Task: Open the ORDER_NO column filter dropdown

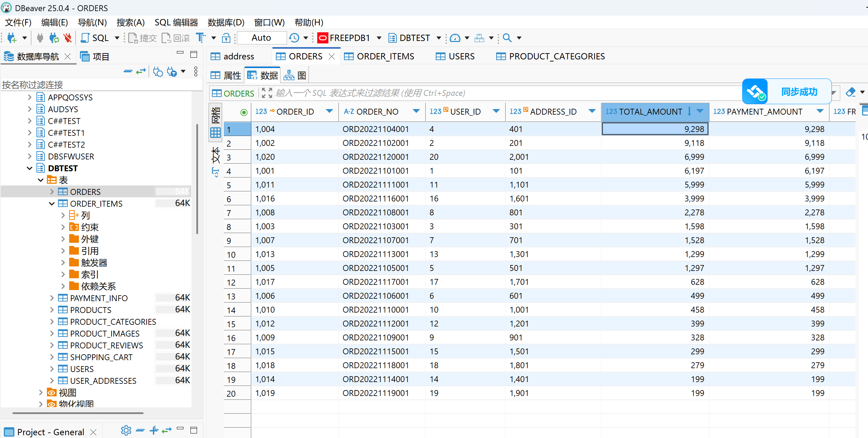Action: coord(416,111)
